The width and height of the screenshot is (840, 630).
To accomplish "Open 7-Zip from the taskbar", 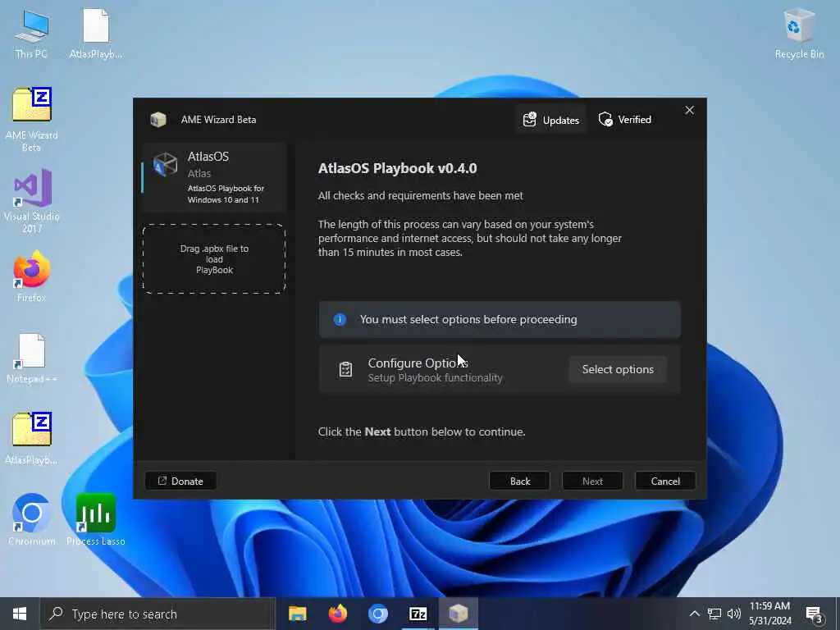I will coord(418,614).
